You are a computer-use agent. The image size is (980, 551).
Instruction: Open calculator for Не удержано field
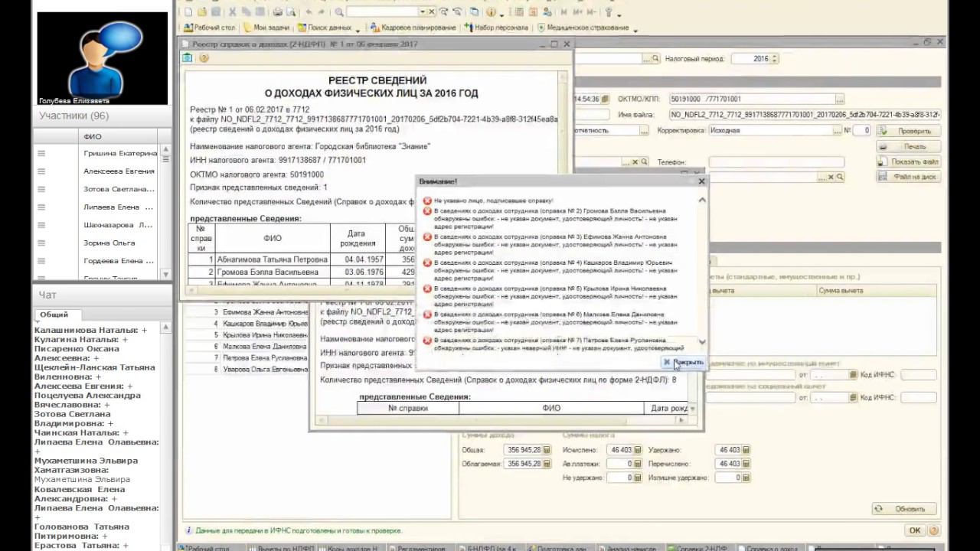point(638,478)
